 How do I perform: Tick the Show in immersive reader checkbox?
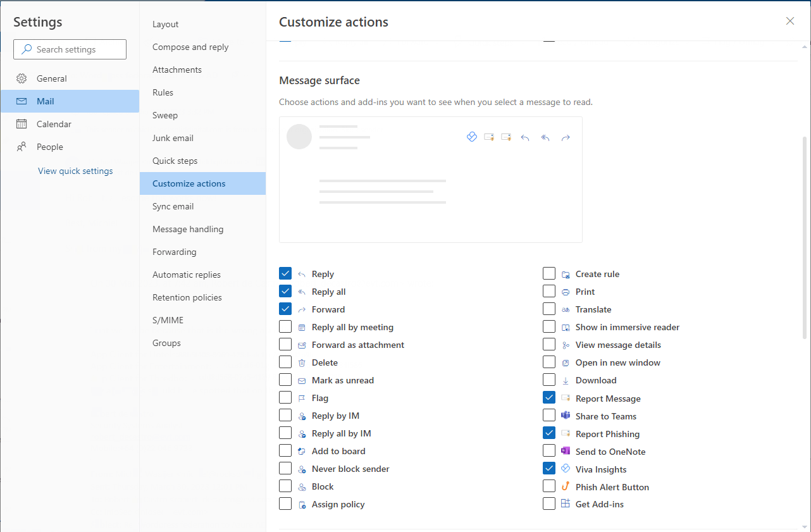point(549,326)
